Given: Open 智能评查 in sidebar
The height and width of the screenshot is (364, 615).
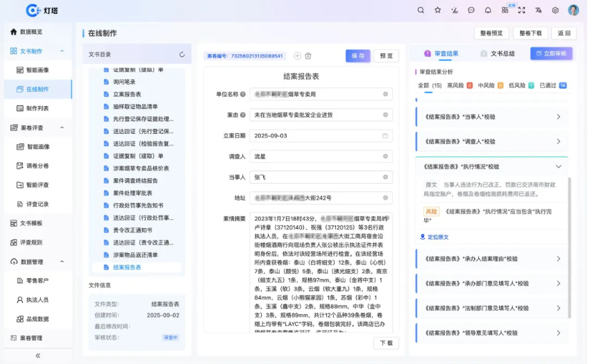Looking at the screenshot, I should (37, 185).
